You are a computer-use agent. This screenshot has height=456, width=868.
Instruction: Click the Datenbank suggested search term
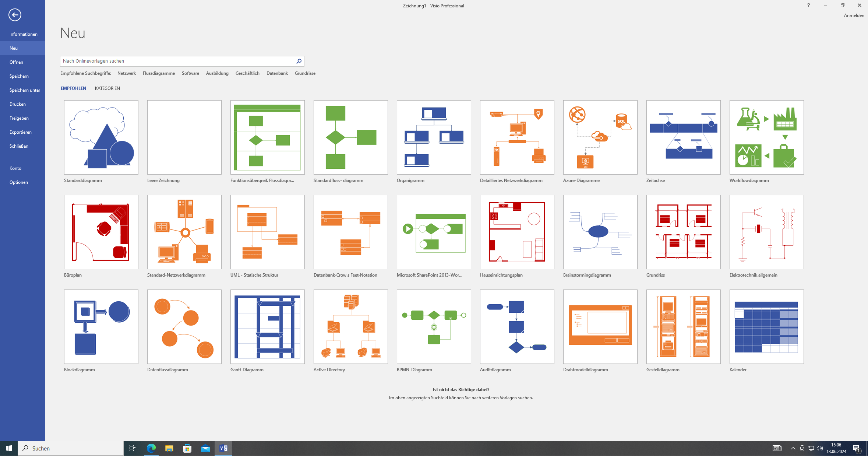pos(277,73)
